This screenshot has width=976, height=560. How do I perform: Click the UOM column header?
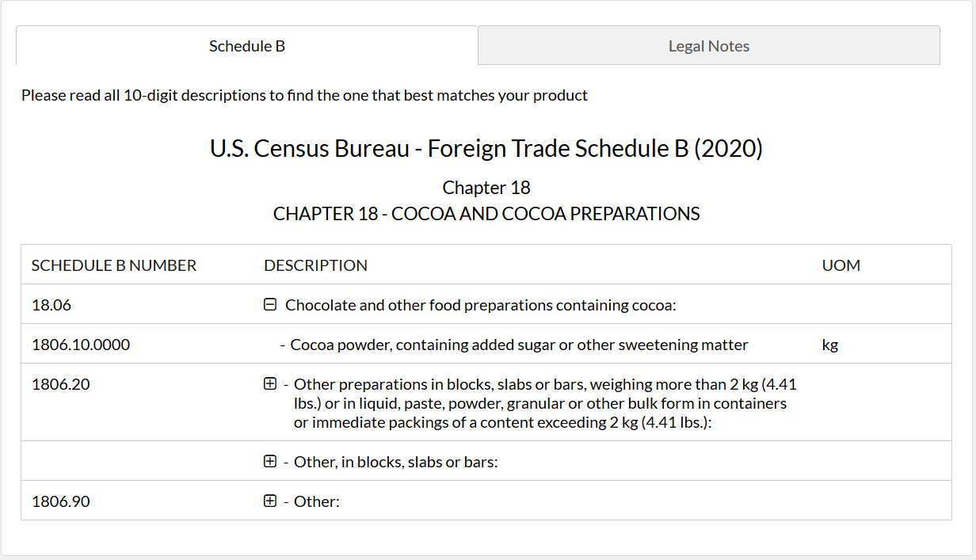pyautogui.click(x=841, y=265)
